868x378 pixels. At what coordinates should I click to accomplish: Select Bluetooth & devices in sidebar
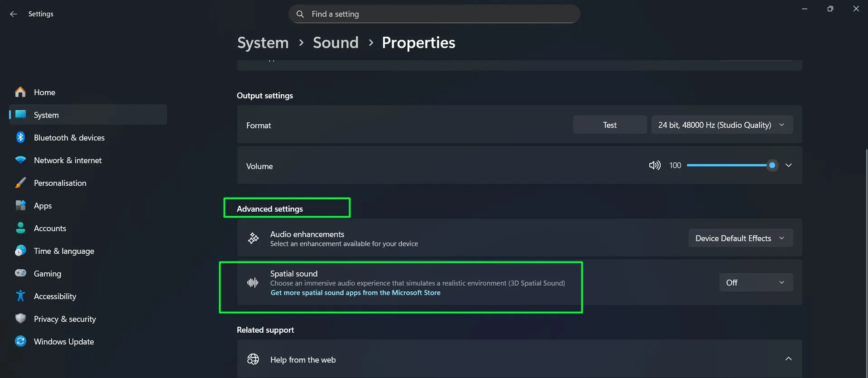click(x=88, y=137)
